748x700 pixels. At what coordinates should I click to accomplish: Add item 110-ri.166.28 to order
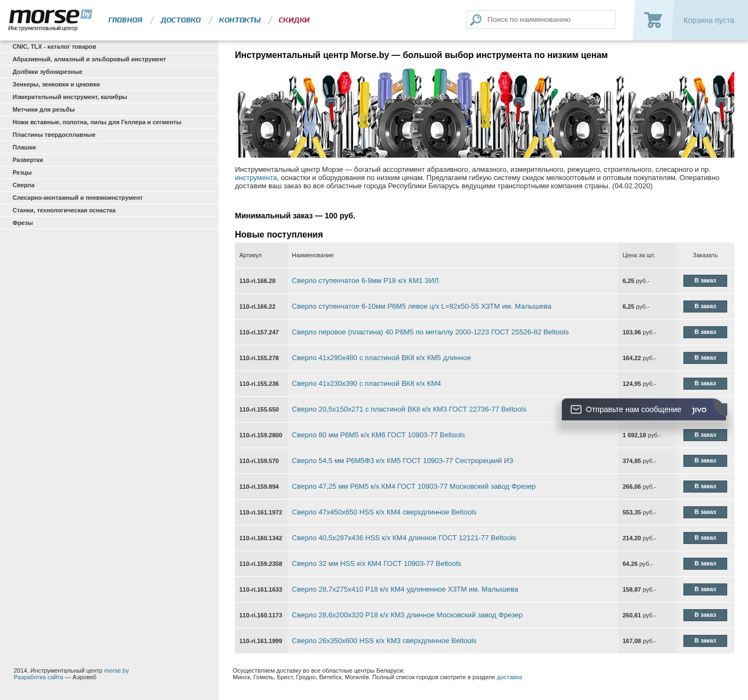[x=705, y=281]
